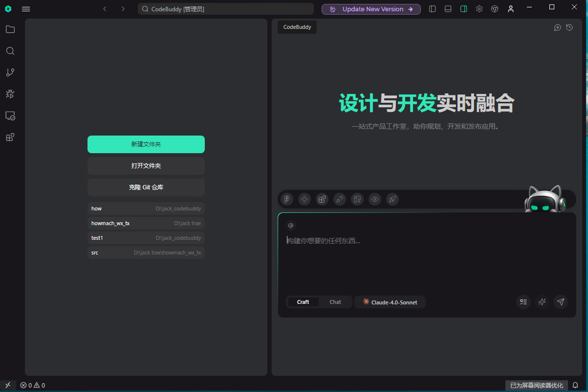Open the main hamburger menu

pos(26,9)
